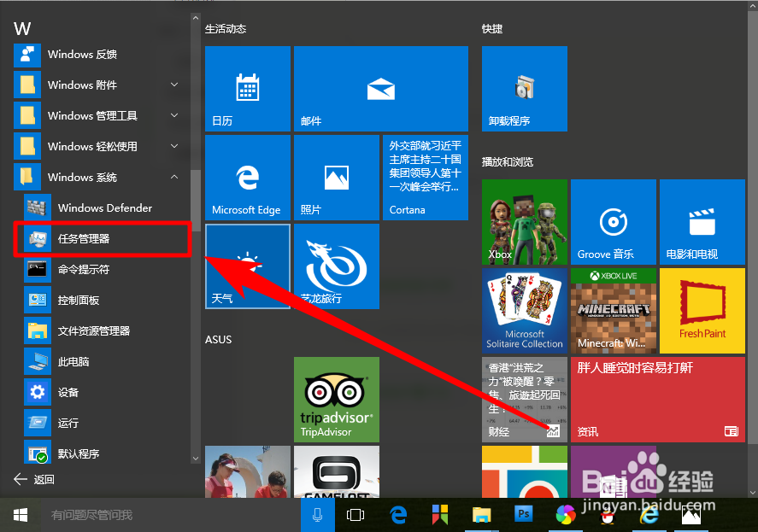Open the 照片 (Photos) tile

(336, 177)
